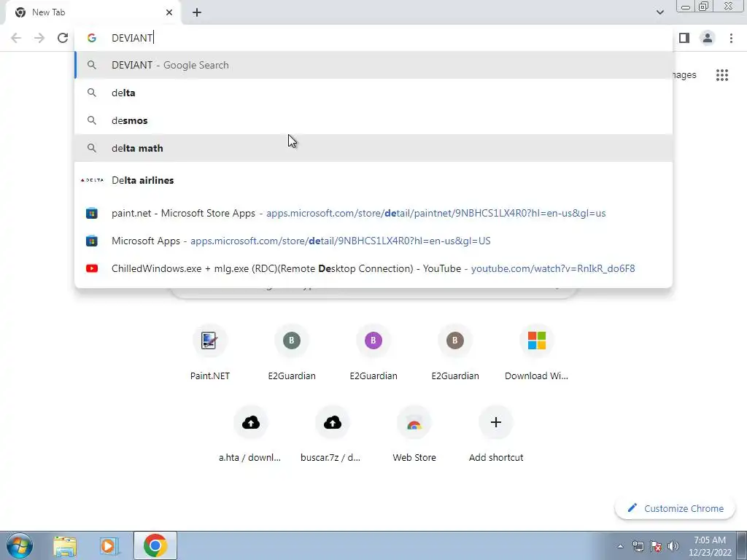Show hidden tray icons arrow
This screenshot has height=560, width=747.
[620, 546]
